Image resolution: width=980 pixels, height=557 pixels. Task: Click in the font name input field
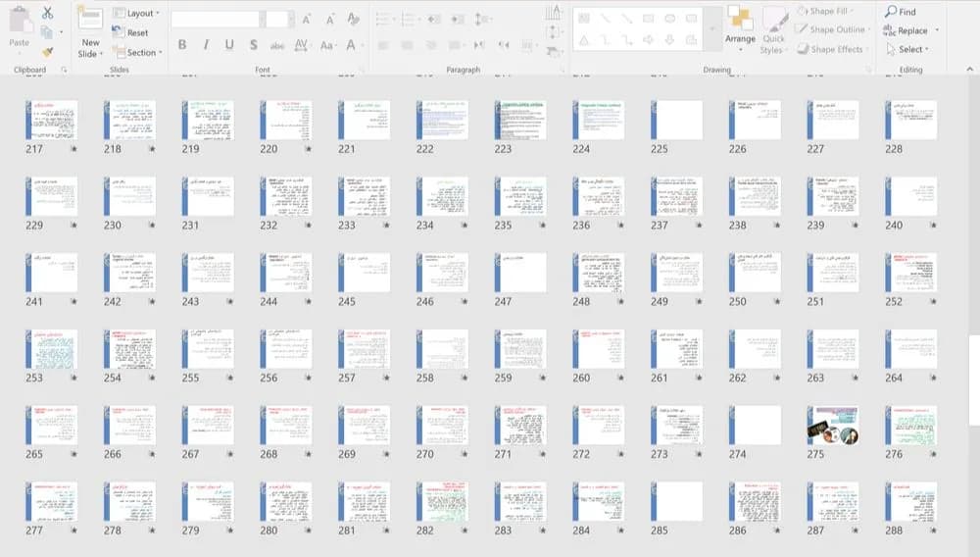tap(215, 20)
